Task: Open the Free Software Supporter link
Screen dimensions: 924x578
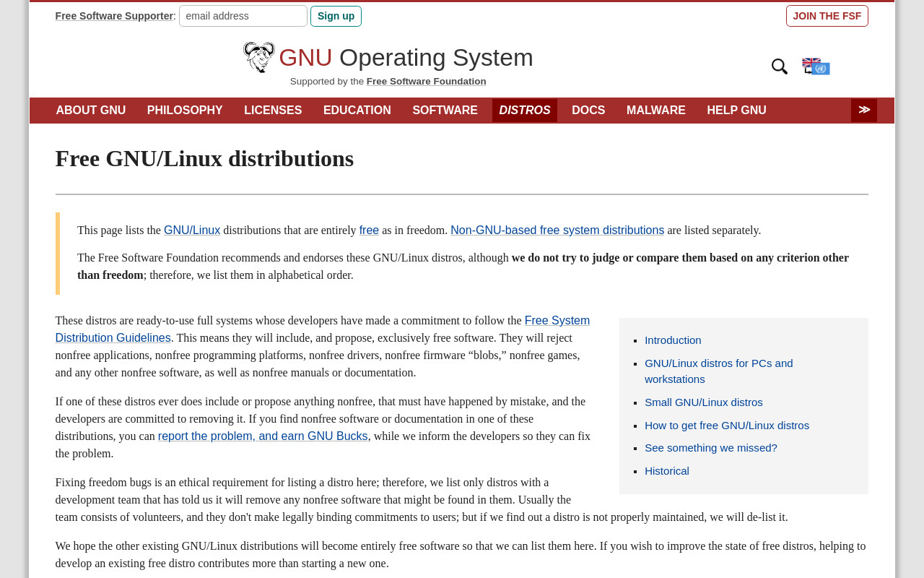Action: [114, 16]
